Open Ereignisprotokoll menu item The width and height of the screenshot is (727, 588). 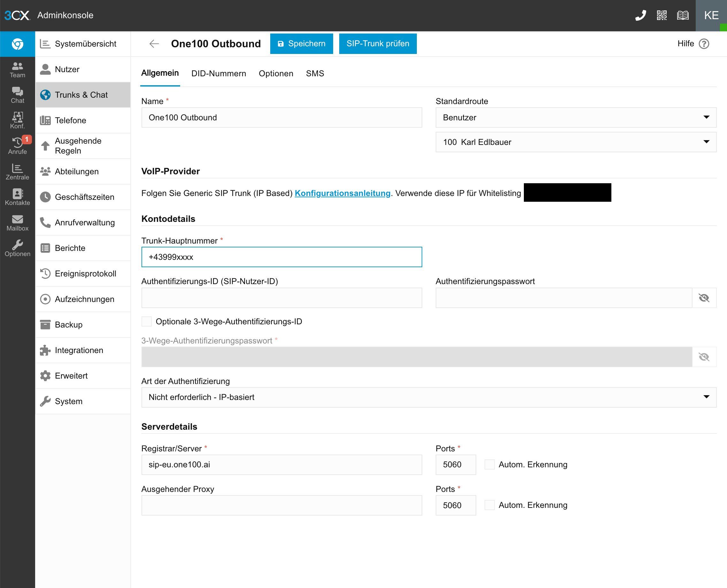coord(83,273)
